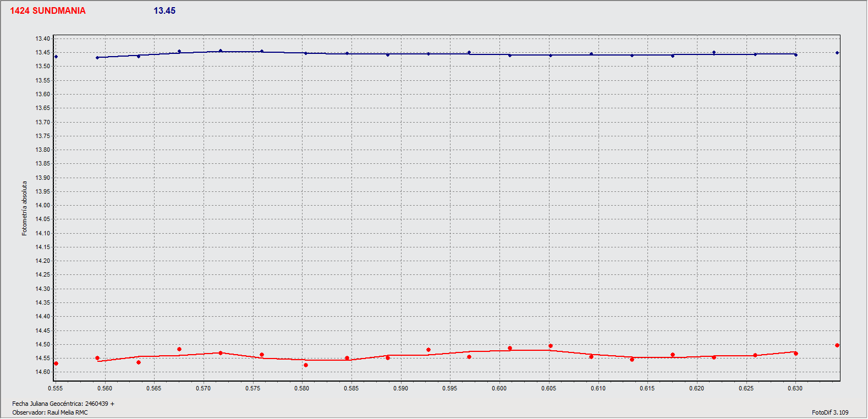
Task: Click the x-axis label '0.630'
Action: [795, 388]
